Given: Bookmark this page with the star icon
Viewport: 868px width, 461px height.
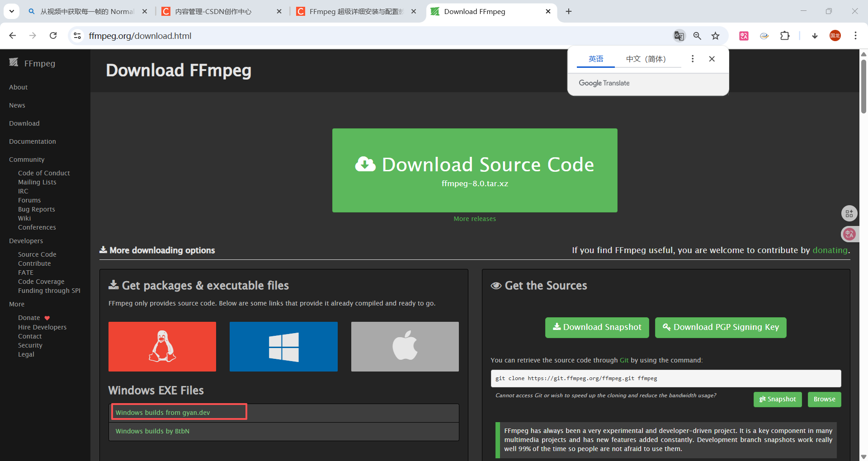Looking at the screenshot, I should click(715, 36).
